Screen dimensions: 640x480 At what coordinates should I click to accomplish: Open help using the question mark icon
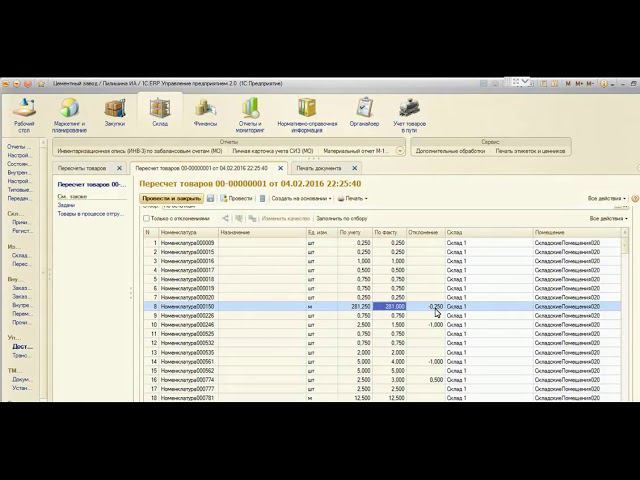tap(635, 198)
